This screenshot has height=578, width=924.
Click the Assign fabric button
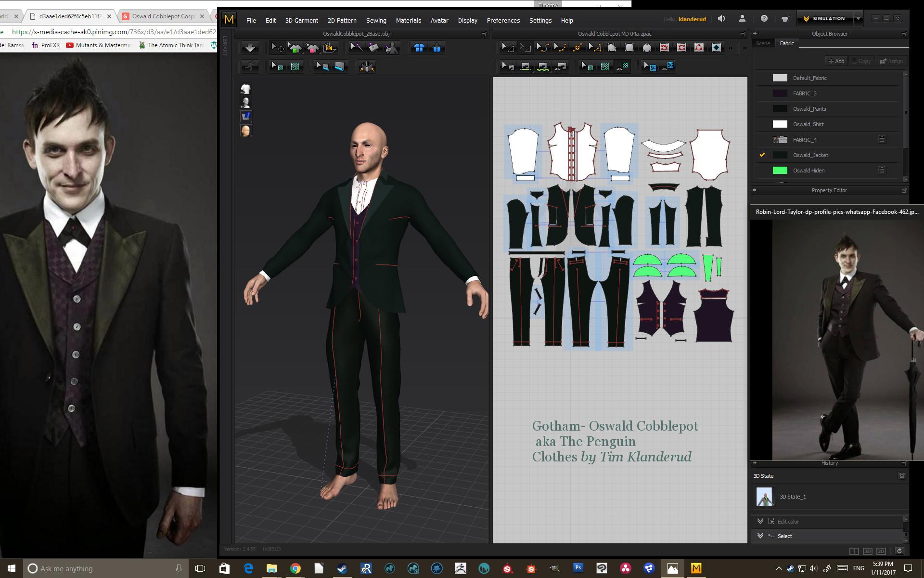pyautogui.click(x=891, y=61)
